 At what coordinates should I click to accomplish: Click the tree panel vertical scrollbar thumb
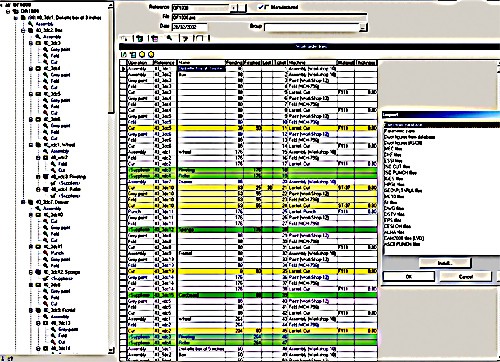tap(111, 60)
